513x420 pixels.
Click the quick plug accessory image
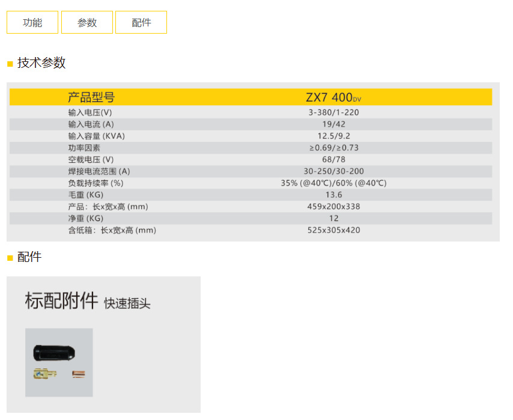tap(59, 362)
